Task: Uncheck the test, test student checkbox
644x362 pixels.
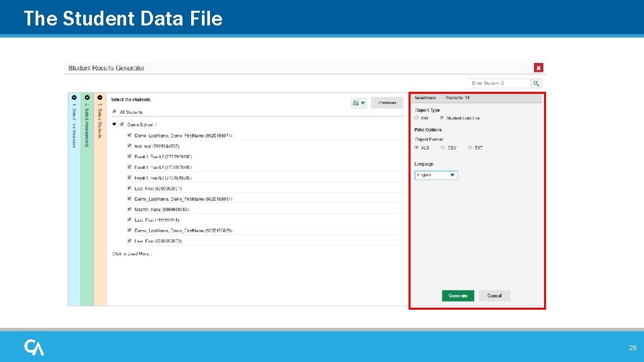Action: tap(129, 145)
